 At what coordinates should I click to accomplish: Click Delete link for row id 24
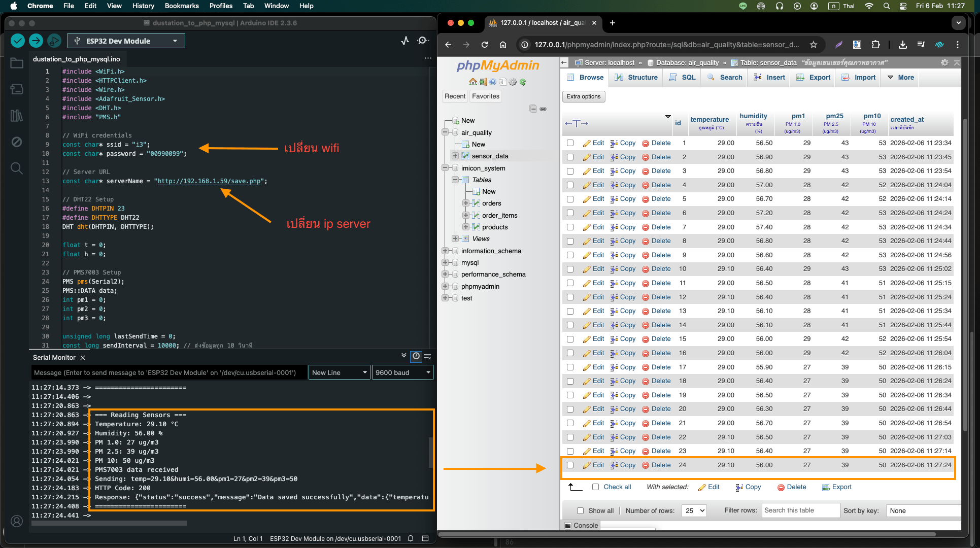[660, 465]
